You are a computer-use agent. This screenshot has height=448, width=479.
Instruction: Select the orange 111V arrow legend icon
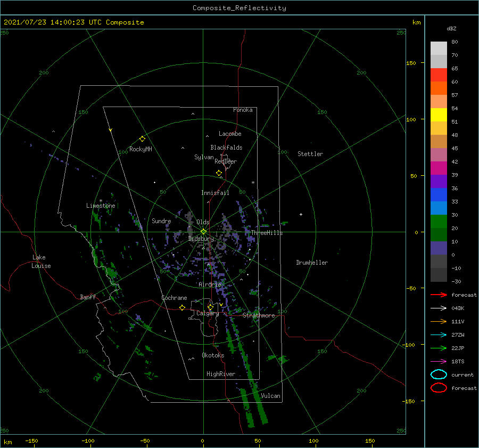pos(439,321)
